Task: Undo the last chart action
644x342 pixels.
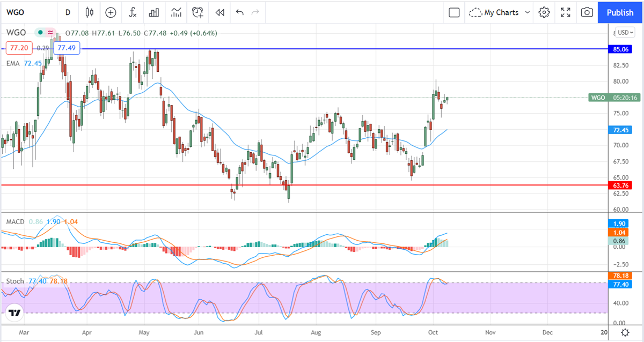Action: [x=239, y=12]
